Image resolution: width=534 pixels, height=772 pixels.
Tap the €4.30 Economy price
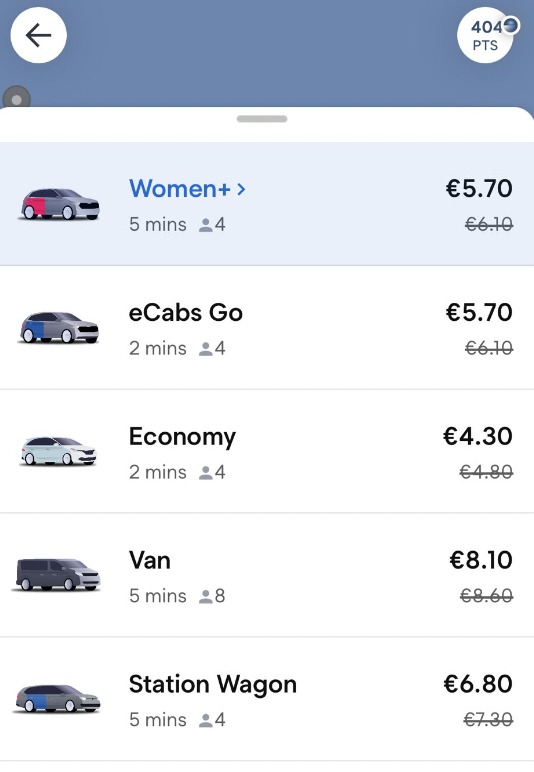pos(478,436)
